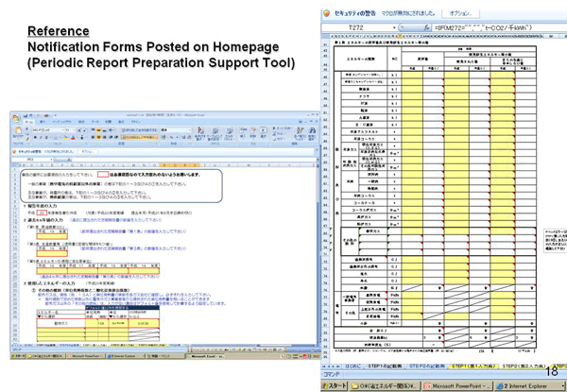Toggle Underline in left Excel ribbon
Screen dimensions: 567x392
click(x=45, y=138)
